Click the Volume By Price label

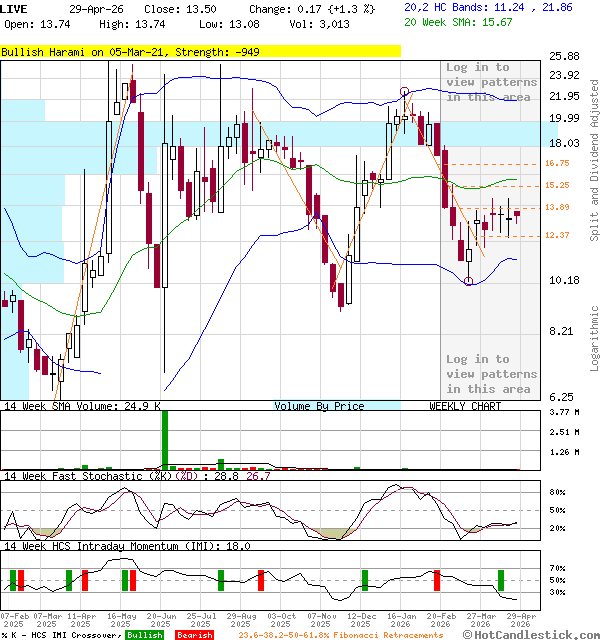coord(319,406)
